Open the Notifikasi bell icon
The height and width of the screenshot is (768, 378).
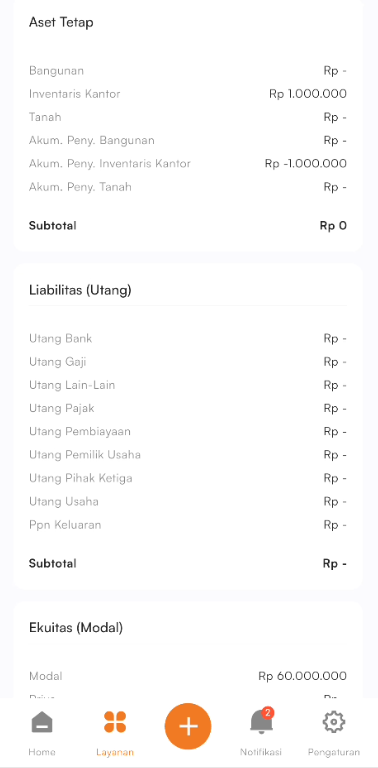point(261,722)
